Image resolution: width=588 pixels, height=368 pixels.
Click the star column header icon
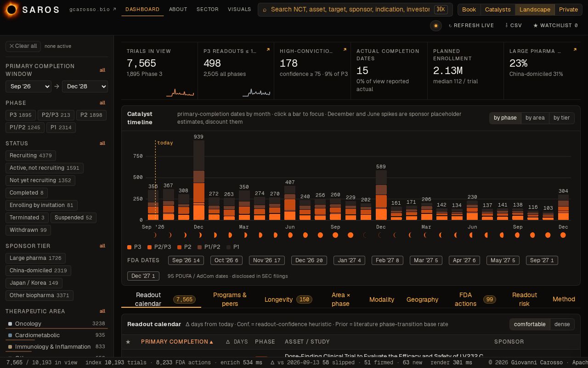[128, 342]
